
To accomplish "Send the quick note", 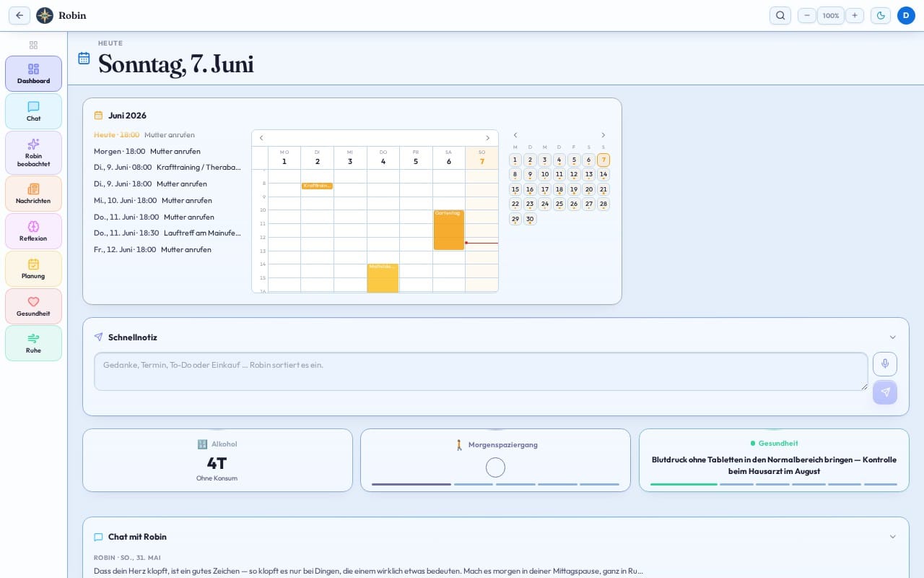I will 885,392.
